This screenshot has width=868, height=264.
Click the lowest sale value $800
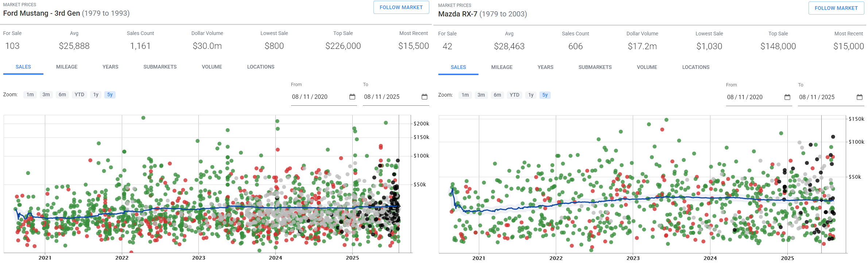click(x=274, y=46)
